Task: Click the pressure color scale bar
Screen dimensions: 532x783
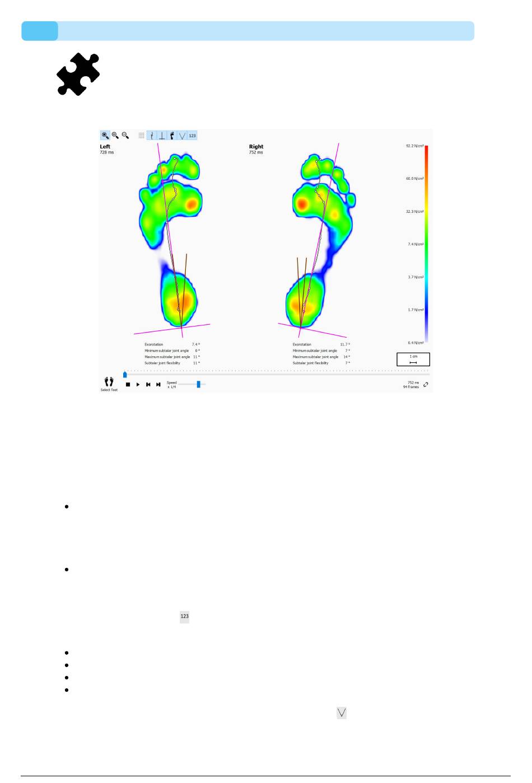Action: tap(426, 244)
